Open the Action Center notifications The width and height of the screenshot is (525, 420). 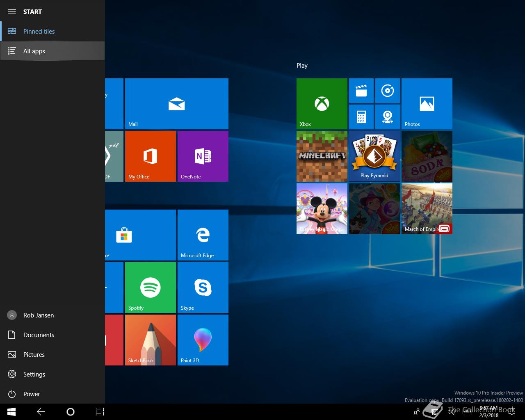(x=511, y=412)
